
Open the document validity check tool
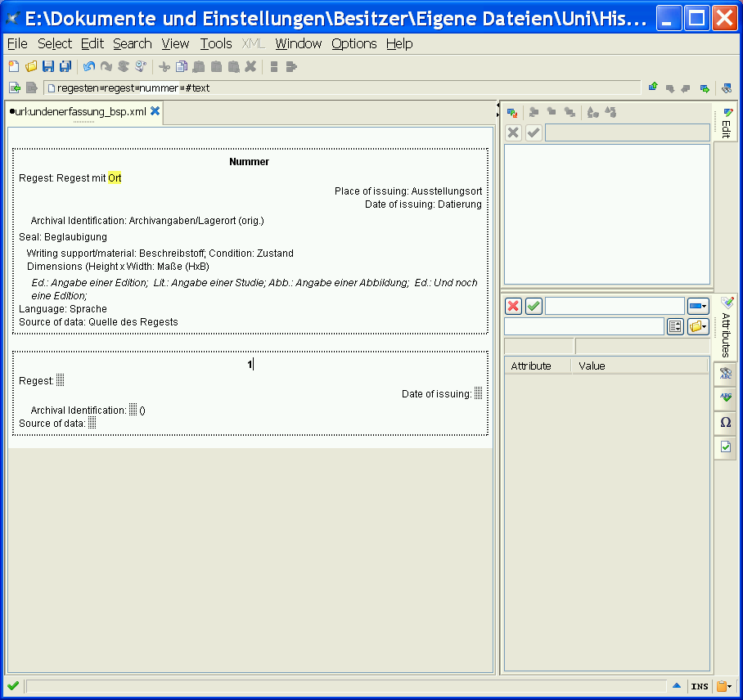(x=726, y=446)
